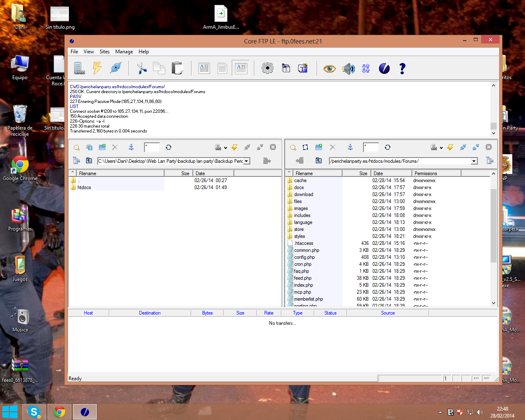
Task: Refresh the local file listing
Action: (x=169, y=147)
